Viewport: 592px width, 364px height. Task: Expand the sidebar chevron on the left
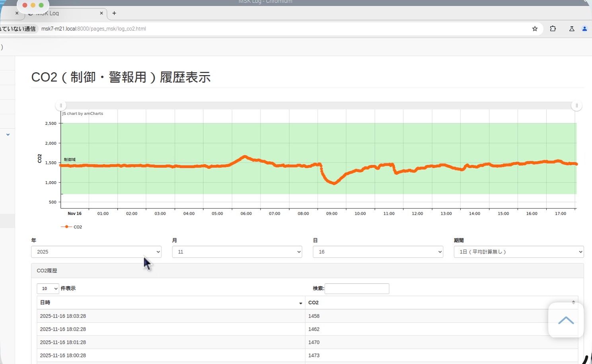pos(8,135)
